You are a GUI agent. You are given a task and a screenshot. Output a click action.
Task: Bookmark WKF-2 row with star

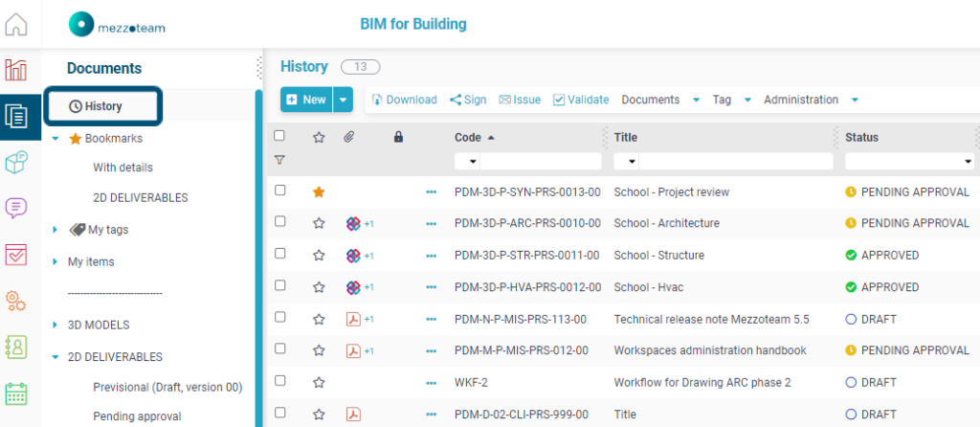click(x=319, y=382)
